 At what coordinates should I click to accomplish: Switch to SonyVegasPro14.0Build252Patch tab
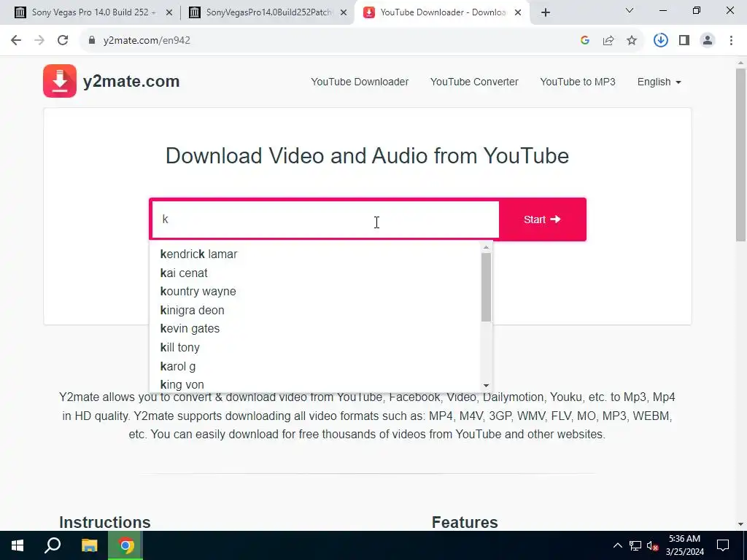267,12
